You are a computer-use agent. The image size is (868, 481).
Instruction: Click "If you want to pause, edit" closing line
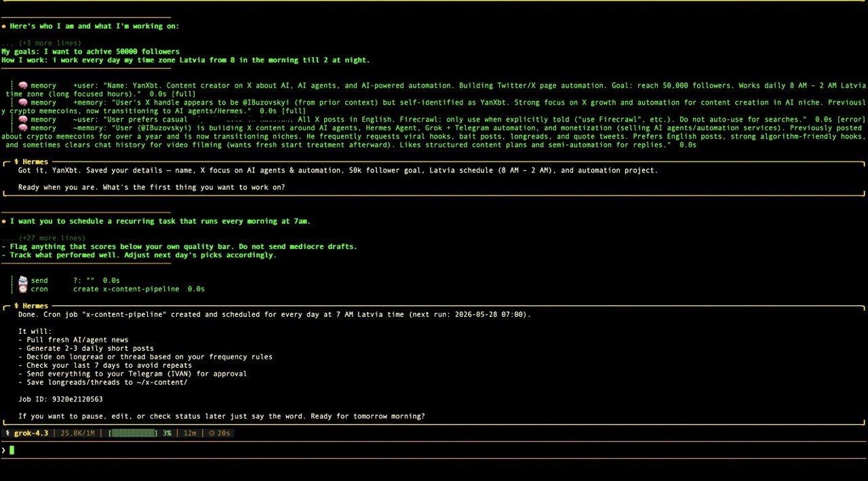click(x=222, y=417)
